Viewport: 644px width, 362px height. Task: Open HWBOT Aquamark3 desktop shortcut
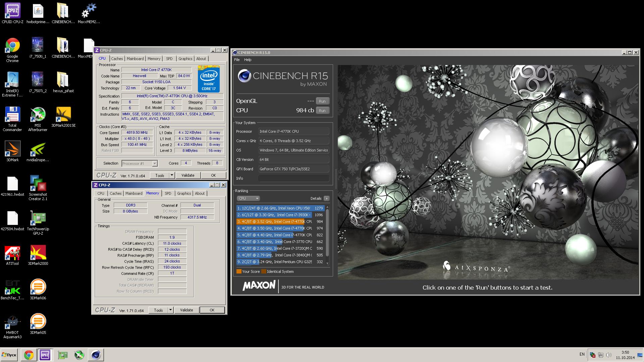tap(12, 326)
